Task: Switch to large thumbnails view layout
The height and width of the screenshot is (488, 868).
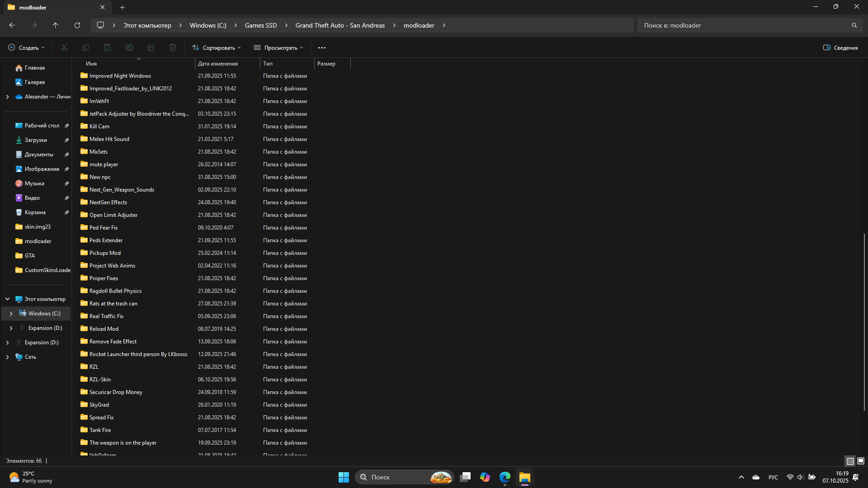Action: [861, 461]
